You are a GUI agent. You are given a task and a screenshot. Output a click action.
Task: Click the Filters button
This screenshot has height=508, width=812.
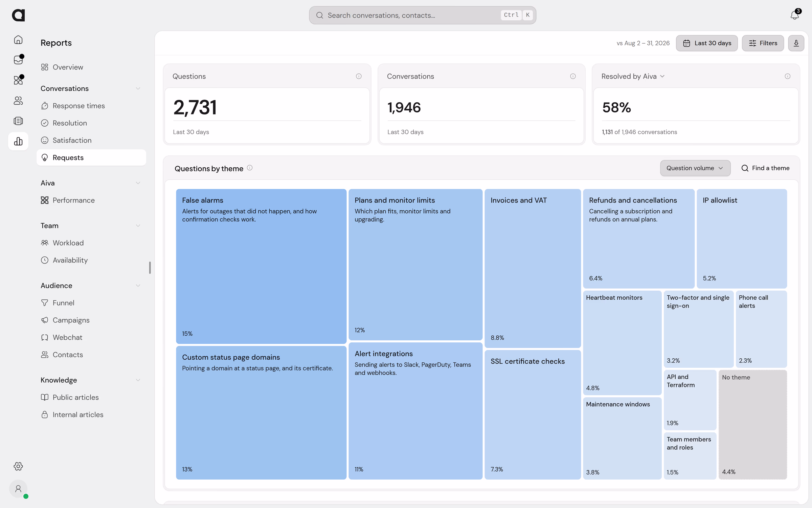763,43
